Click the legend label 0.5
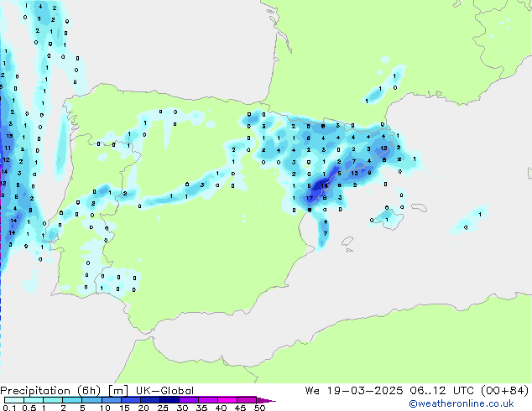532x411 pixels. point(29,408)
